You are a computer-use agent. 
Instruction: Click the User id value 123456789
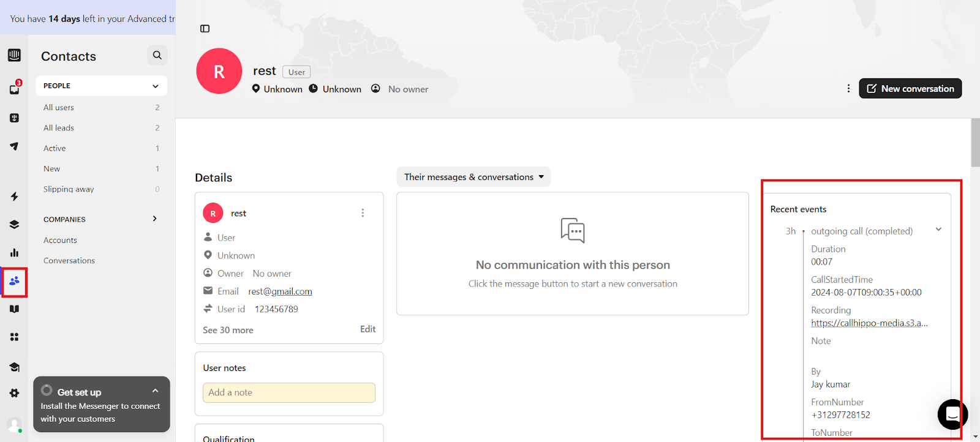pos(276,309)
